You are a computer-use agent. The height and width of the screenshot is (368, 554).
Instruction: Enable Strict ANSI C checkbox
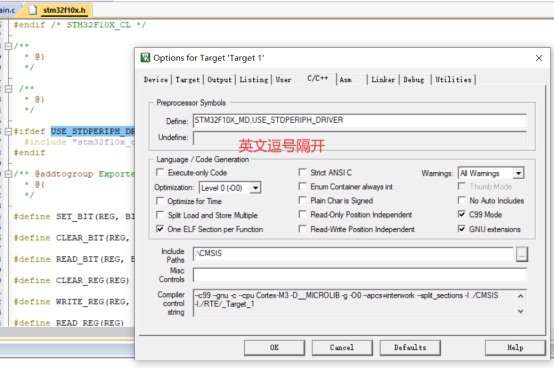tap(302, 172)
